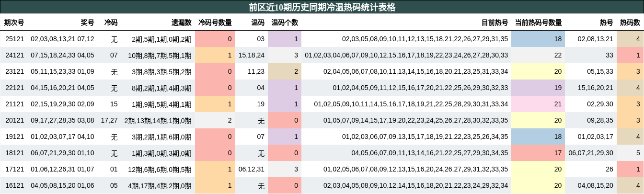Click period number 21121
The image size is (644, 194).
(15, 104)
